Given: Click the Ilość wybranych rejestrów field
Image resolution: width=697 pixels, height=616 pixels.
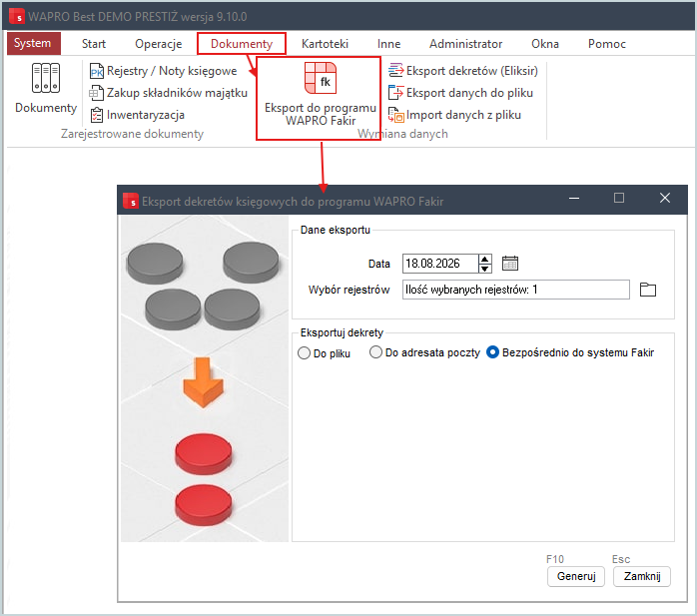Looking at the screenshot, I should pyautogui.click(x=516, y=290).
